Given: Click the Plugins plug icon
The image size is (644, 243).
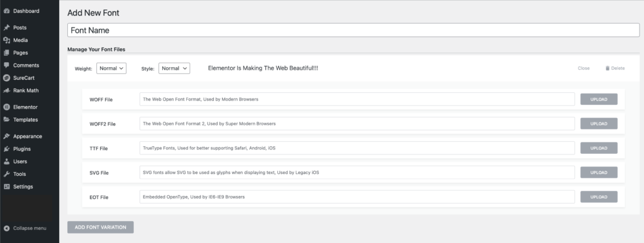Looking at the screenshot, I should pyautogui.click(x=6, y=149).
